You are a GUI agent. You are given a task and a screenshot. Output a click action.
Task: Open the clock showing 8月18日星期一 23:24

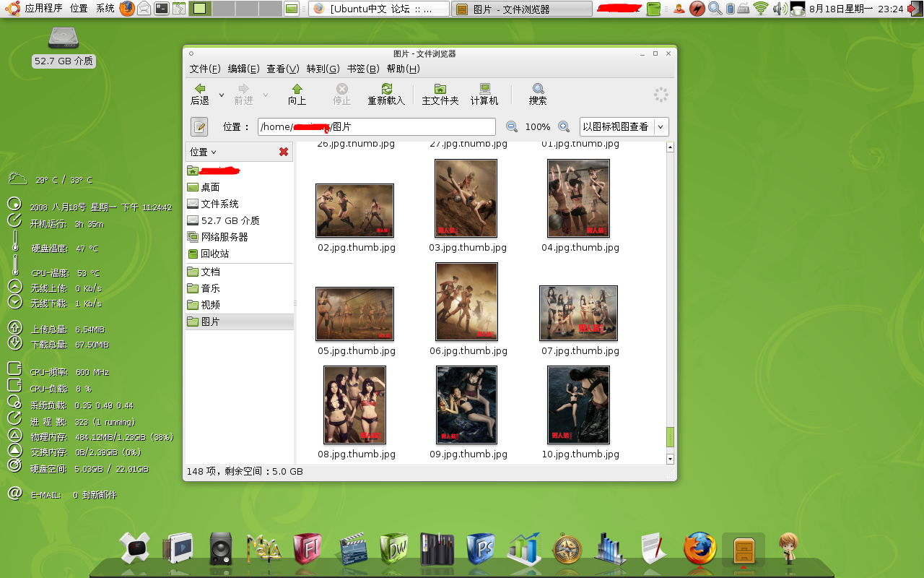click(x=856, y=9)
